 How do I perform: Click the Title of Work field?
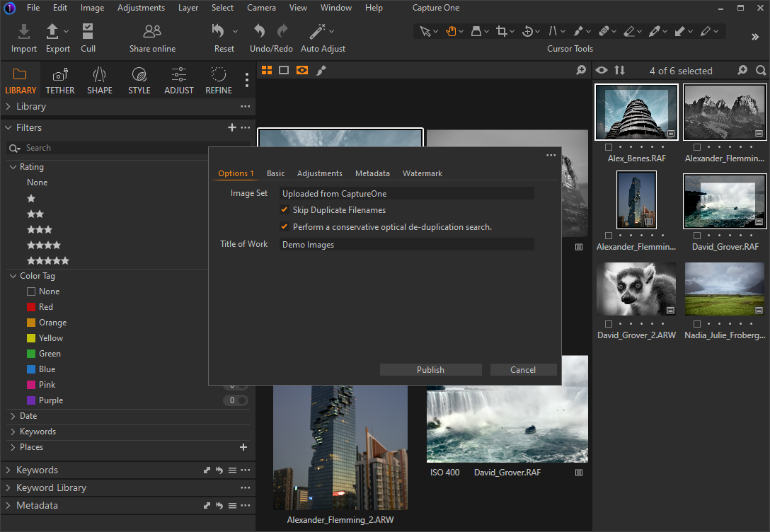pos(407,245)
